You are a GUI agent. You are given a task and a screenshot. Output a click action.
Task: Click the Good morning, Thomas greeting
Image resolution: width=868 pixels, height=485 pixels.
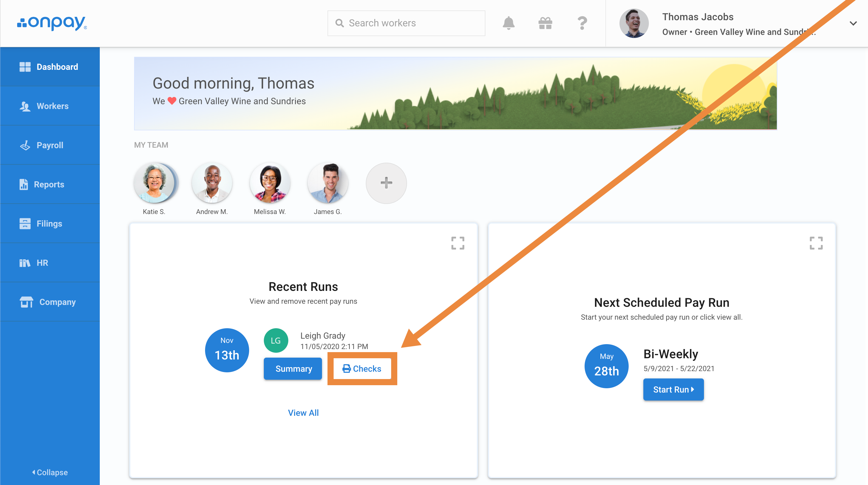click(x=233, y=83)
